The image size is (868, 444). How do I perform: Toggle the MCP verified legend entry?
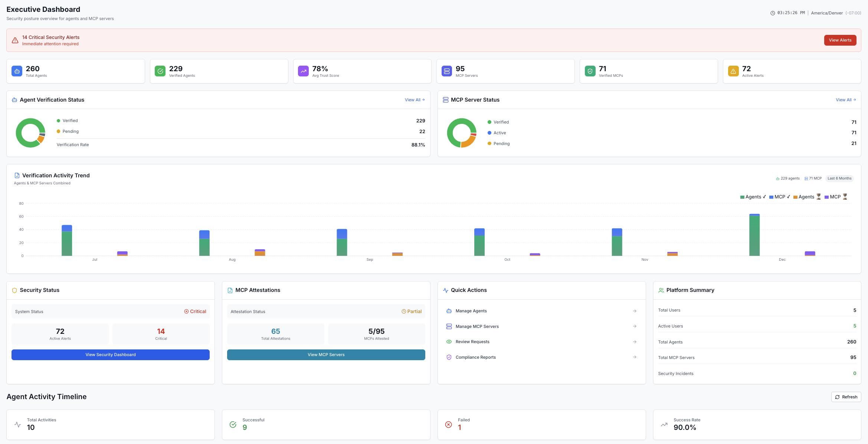[x=779, y=197]
